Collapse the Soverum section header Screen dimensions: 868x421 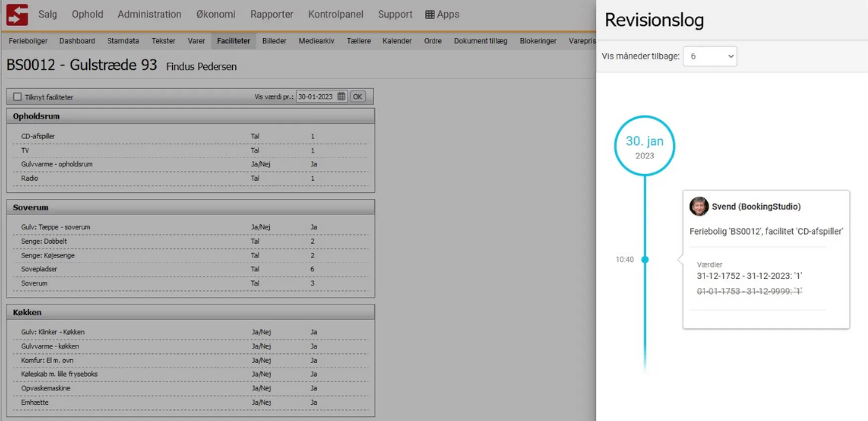point(190,207)
